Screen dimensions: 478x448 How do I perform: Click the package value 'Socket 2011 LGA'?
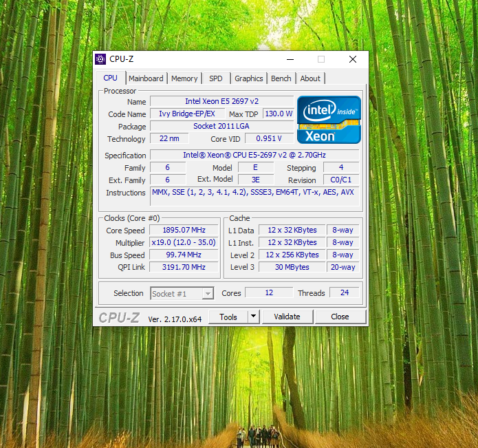222,126
